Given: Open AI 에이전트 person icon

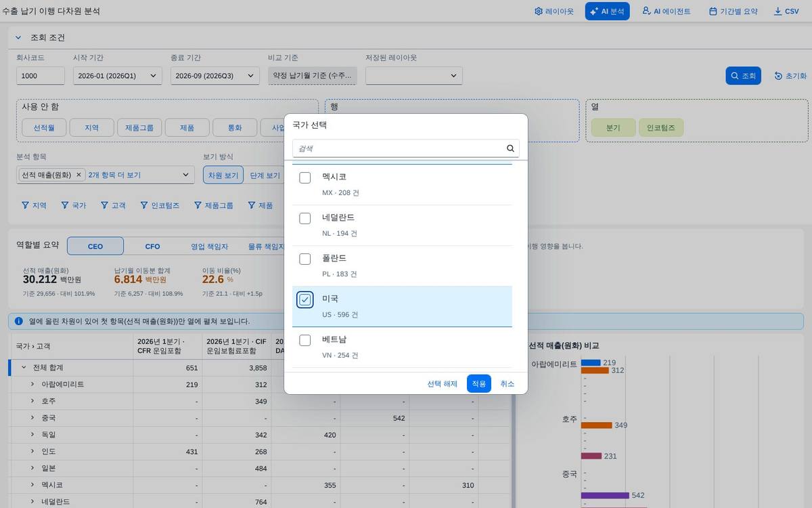Looking at the screenshot, I should point(646,11).
